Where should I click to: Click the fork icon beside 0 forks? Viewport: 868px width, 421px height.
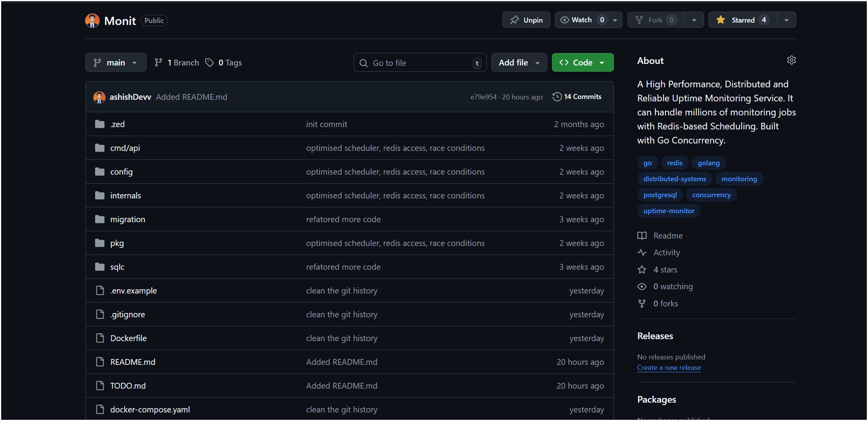pos(642,303)
